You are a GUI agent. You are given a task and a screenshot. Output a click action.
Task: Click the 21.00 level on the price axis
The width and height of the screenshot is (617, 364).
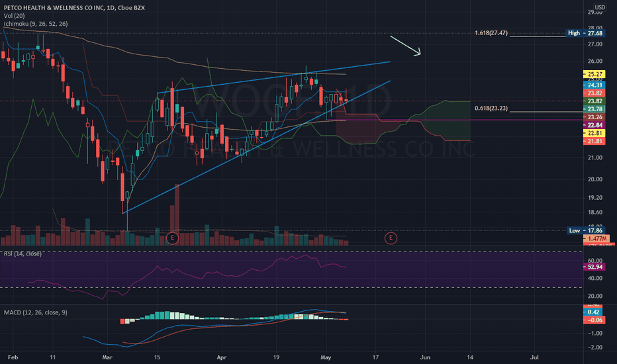[595, 158]
